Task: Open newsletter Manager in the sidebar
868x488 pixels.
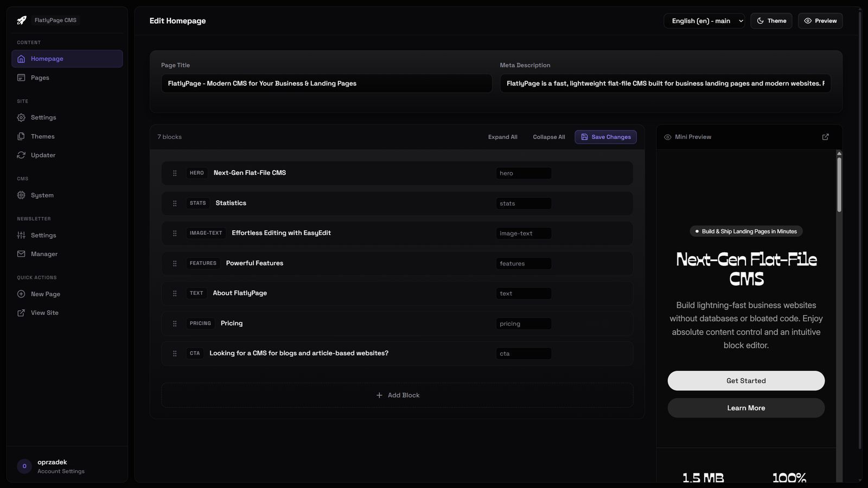Action: coord(67,254)
